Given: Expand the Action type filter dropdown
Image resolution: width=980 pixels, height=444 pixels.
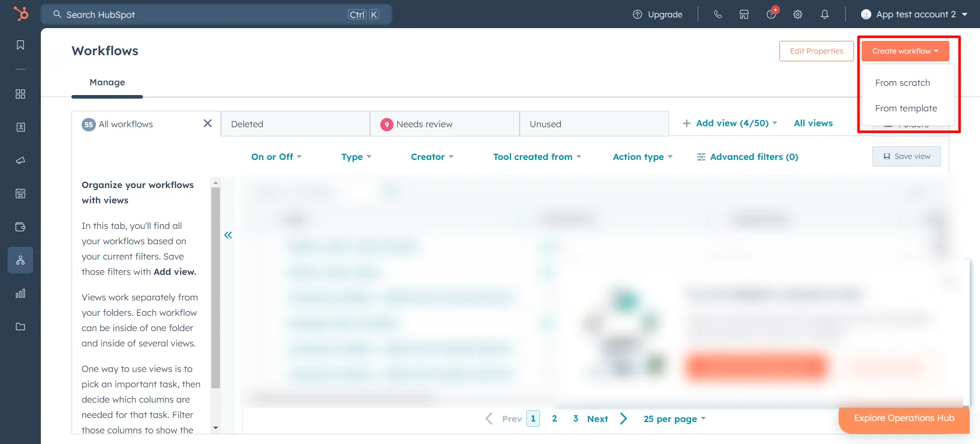Looking at the screenshot, I should 643,157.
